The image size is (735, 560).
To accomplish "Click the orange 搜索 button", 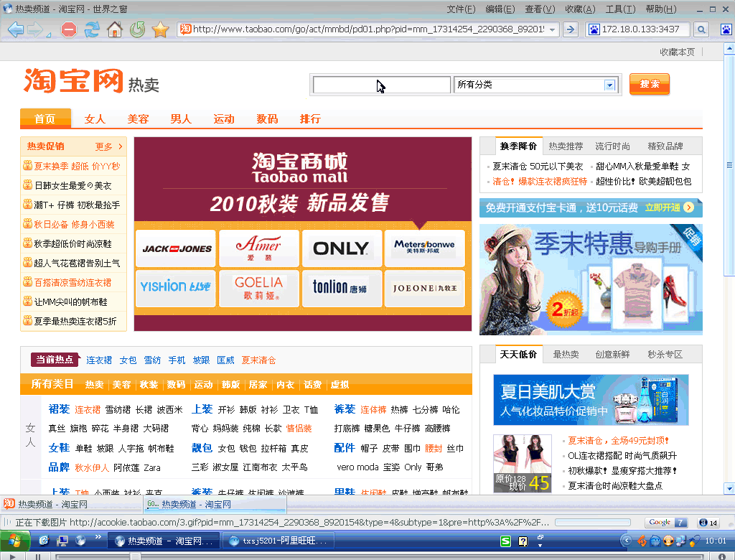I will click(x=649, y=85).
